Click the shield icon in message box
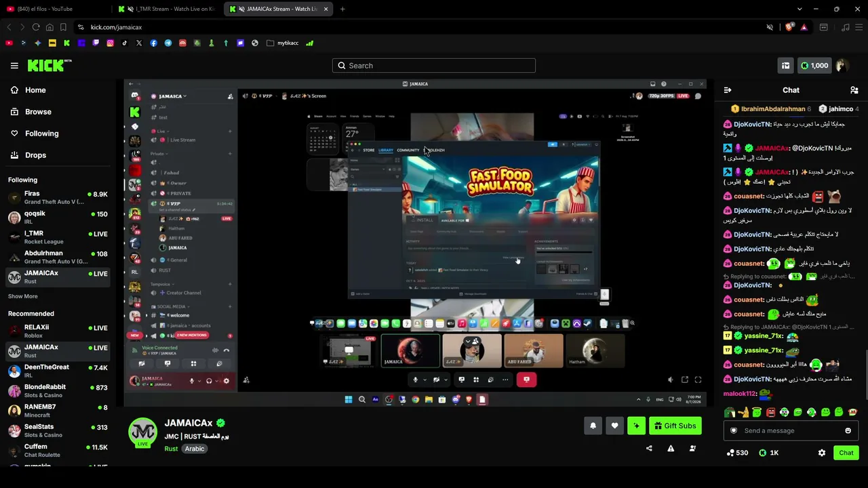Image resolution: width=868 pixels, height=488 pixels. (734, 430)
